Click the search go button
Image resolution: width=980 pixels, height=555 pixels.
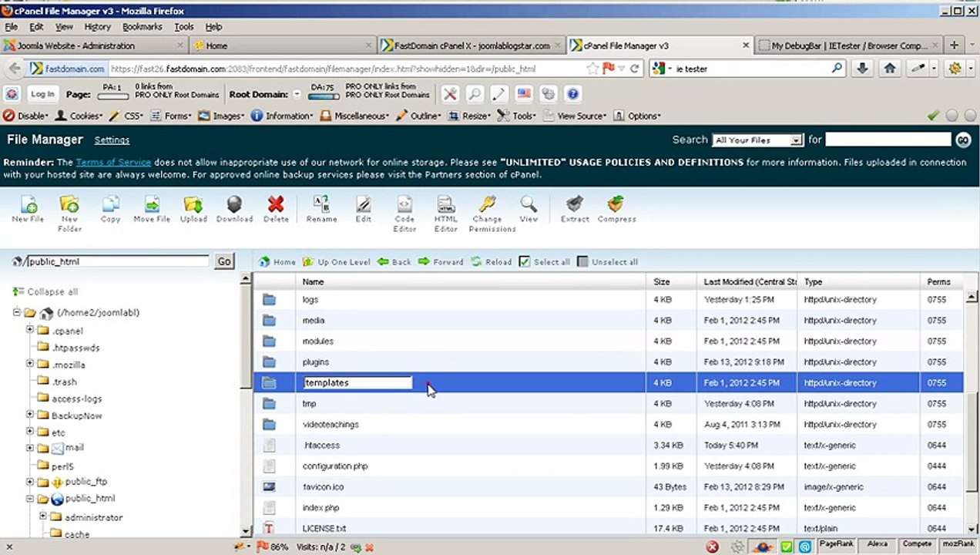tap(963, 140)
